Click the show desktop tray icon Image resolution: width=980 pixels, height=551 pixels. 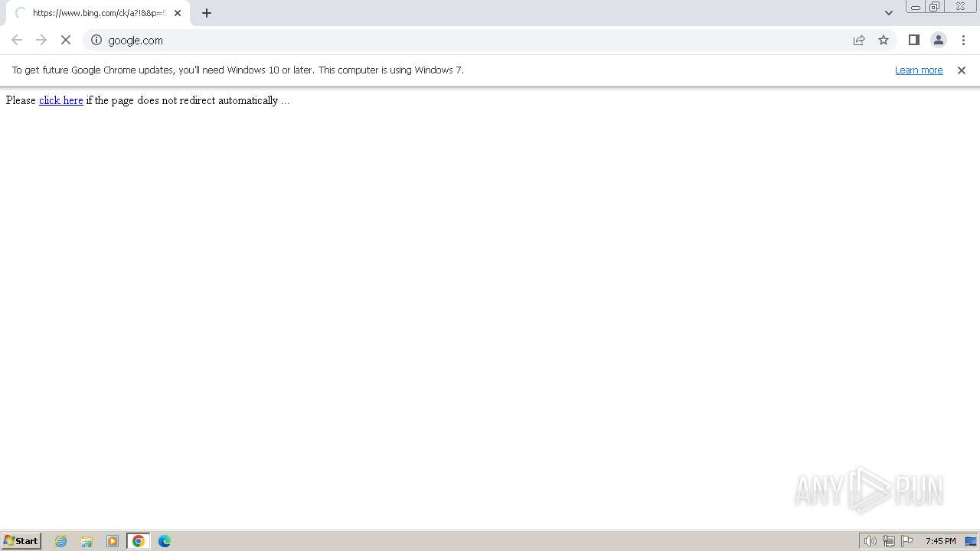point(971,541)
